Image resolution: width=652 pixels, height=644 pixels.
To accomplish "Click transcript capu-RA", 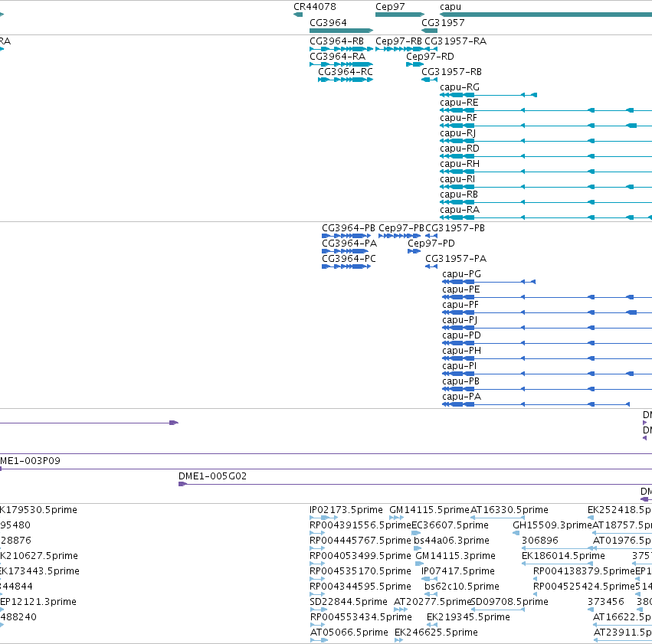I will coord(460,211).
